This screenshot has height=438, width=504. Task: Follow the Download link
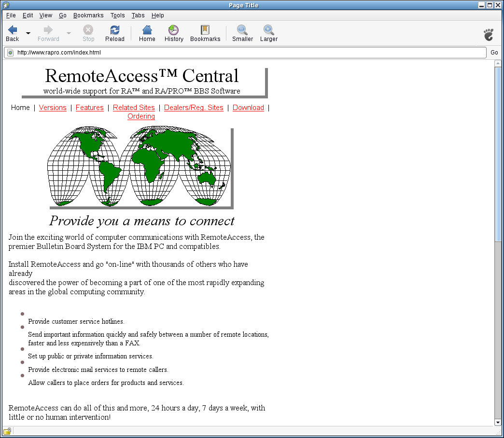pyautogui.click(x=248, y=108)
